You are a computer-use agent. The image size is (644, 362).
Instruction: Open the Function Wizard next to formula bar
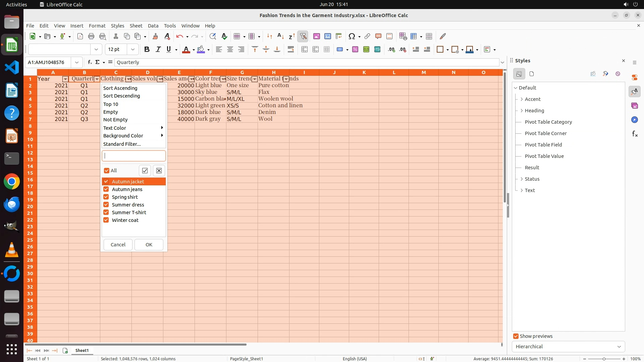coord(90,62)
